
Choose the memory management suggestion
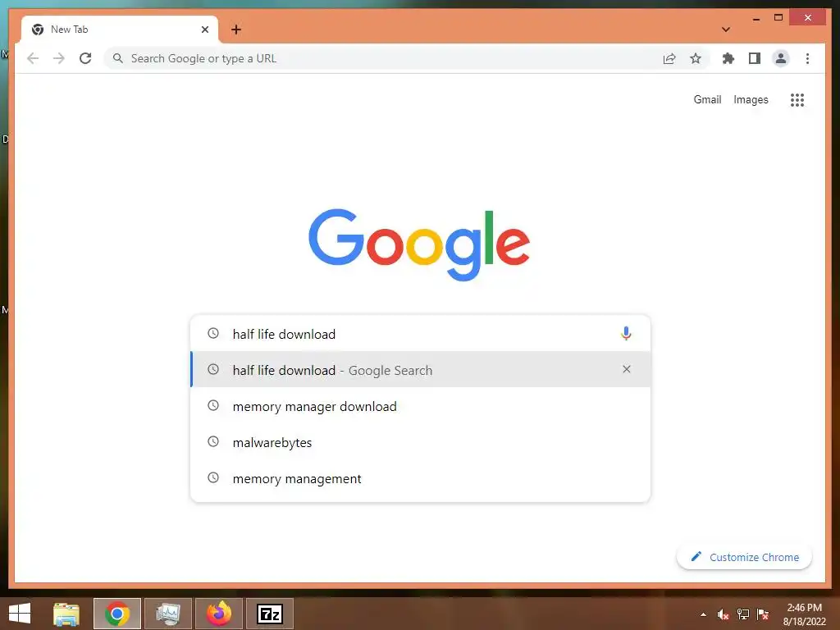421,478
